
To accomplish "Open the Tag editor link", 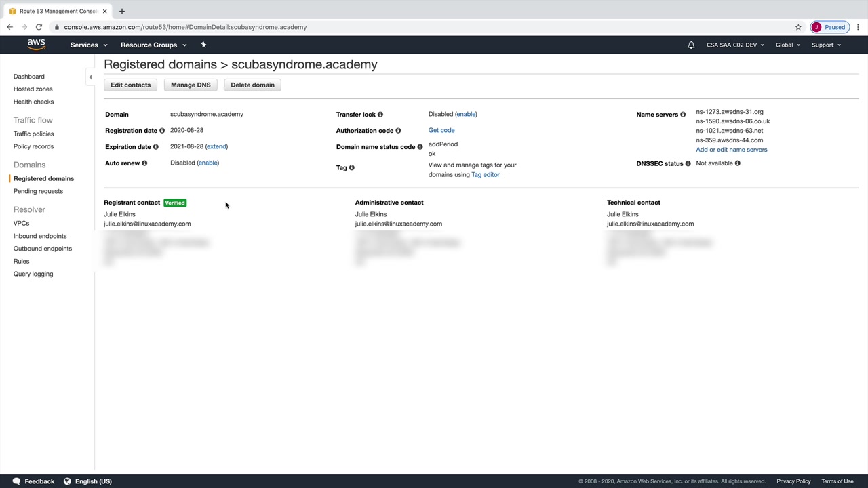I will click(486, 175).
